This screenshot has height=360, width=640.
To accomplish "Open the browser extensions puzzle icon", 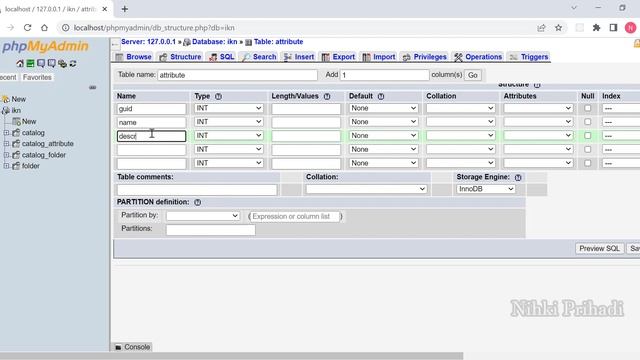I will click(596, 28).
